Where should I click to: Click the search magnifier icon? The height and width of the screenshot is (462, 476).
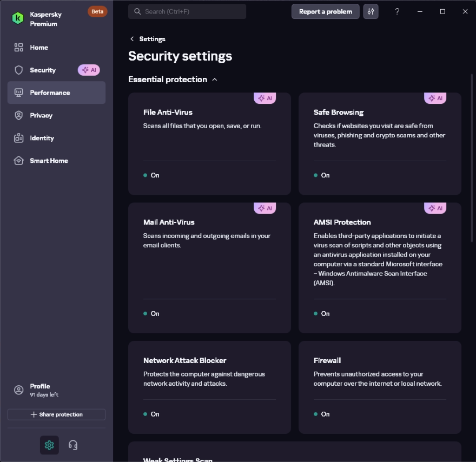(137, 11)
